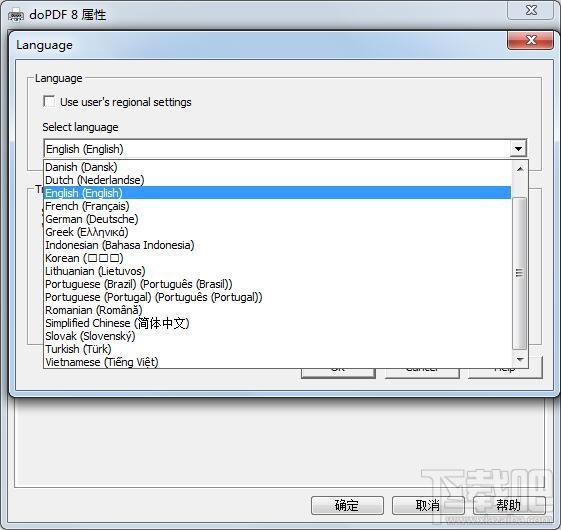This screenshot has width=561, height=530.
Task: Enable Use user's regional settings checkbox
Action: pos(49,101)
